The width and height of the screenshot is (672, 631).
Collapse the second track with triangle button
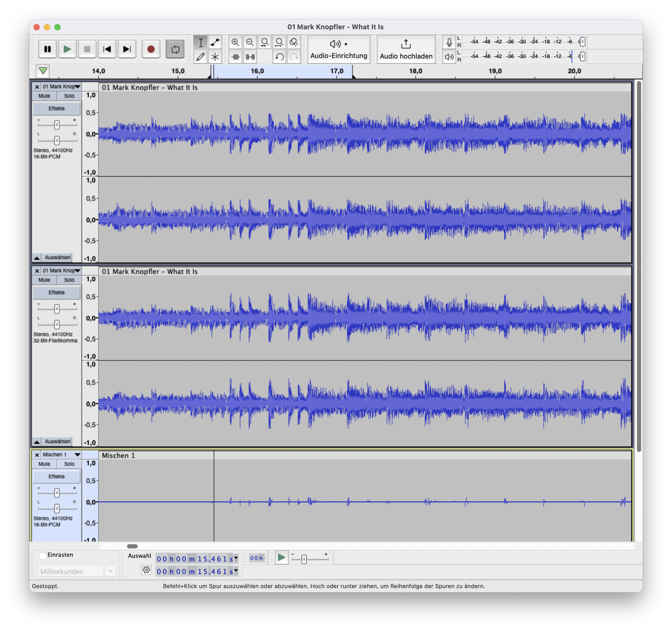click(x=37, y=442)
